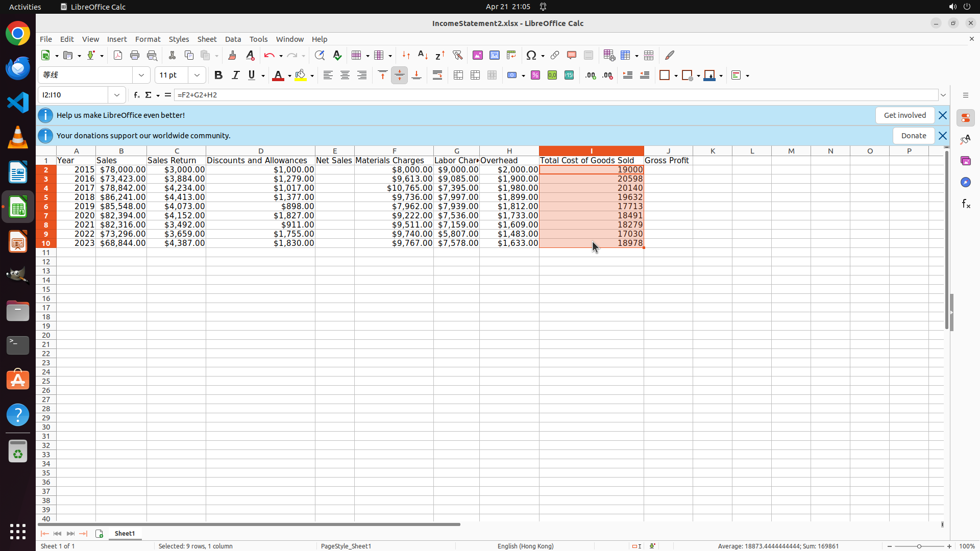The image size is (980, 551).
Task: Toggle Italic formatting
Action: [x=235, y=75]
